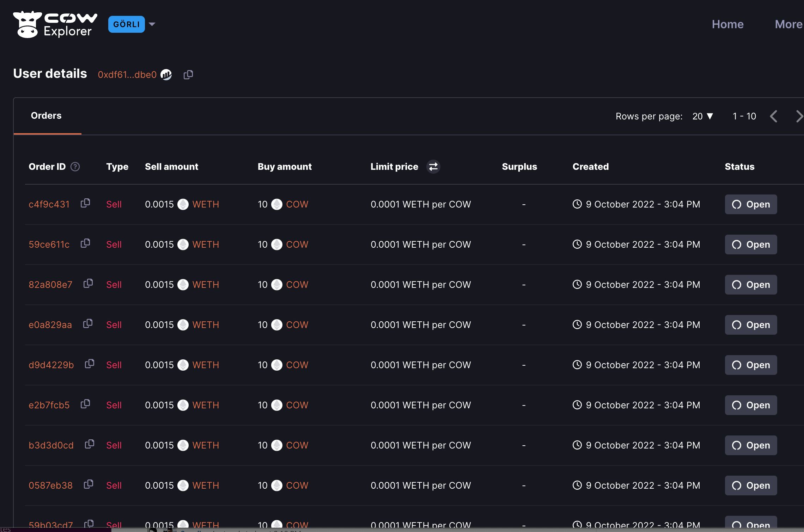The height and width of the screenshot is (532, 804).
Task: Click Open status of order e2b7fcb5
Action: pos(751,405)
